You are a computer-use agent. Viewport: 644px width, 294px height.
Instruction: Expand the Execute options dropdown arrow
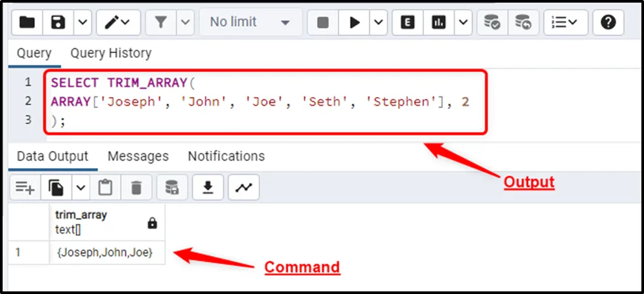379,22
